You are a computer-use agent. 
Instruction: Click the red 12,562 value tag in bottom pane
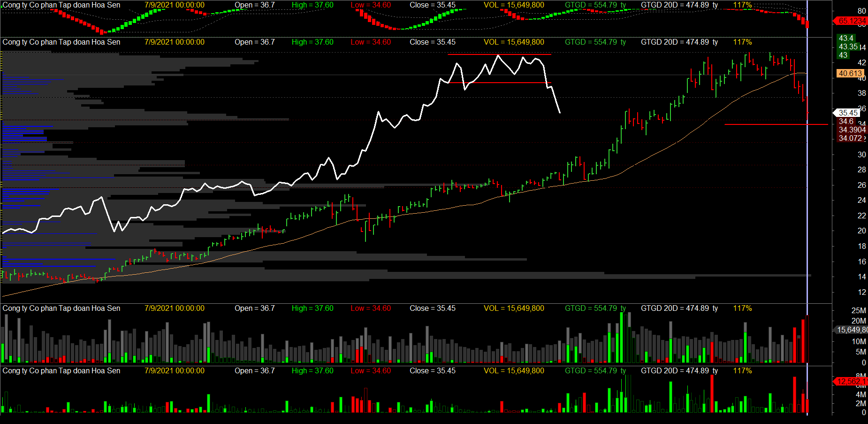850,381
